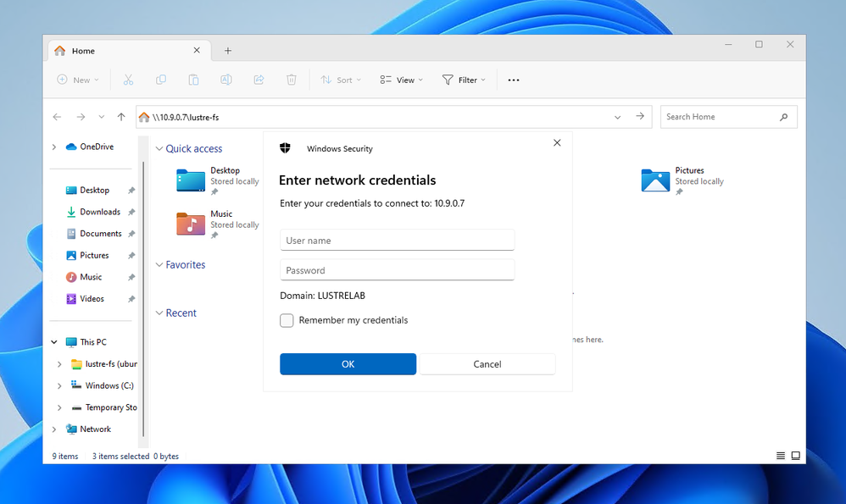
Task: Open the recent locations dropdown chevron
Action: pos(102,116)
